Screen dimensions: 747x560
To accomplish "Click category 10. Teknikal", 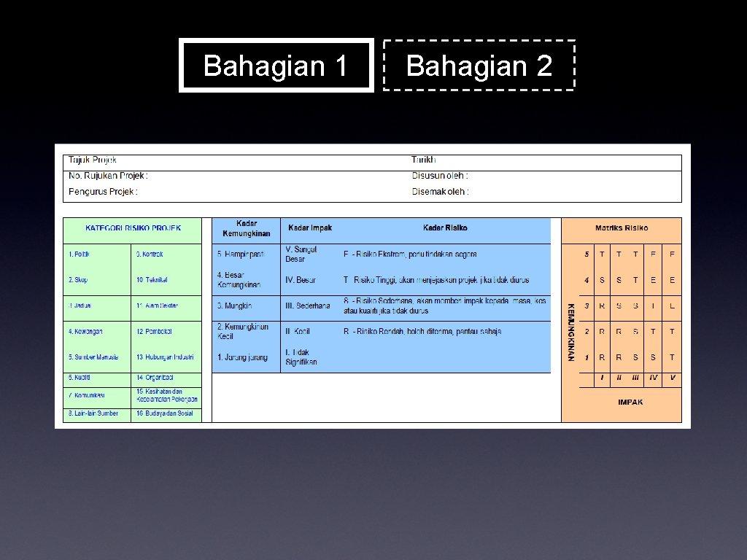I will [x=152, y=280].
